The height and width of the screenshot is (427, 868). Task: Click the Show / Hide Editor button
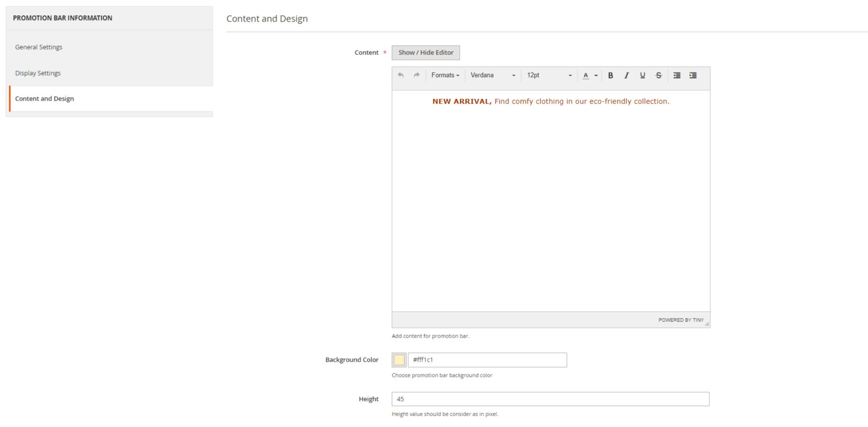coord(426,53)
